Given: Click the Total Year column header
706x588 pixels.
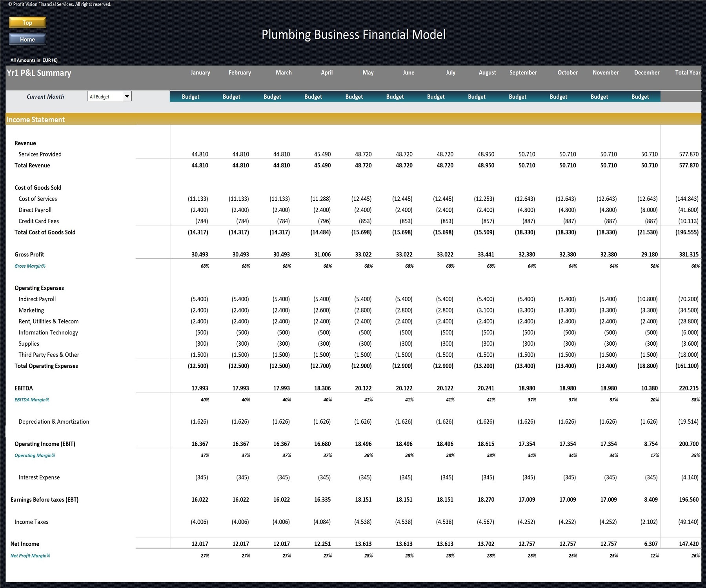Looking at the screenshot, I should 688,73.
